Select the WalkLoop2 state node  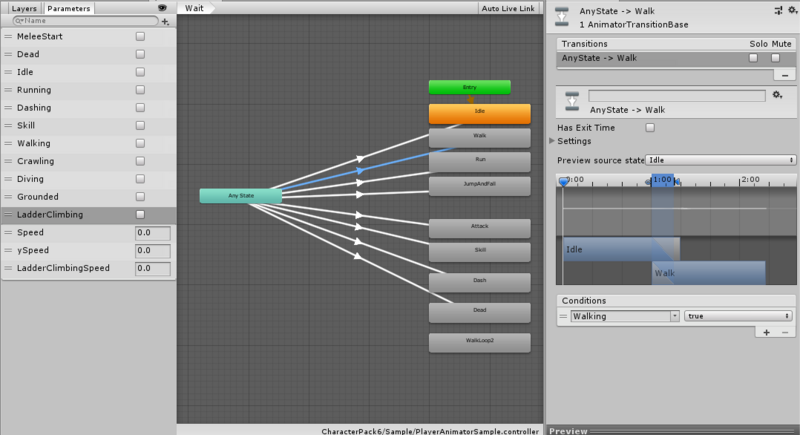tap(480, 343)
